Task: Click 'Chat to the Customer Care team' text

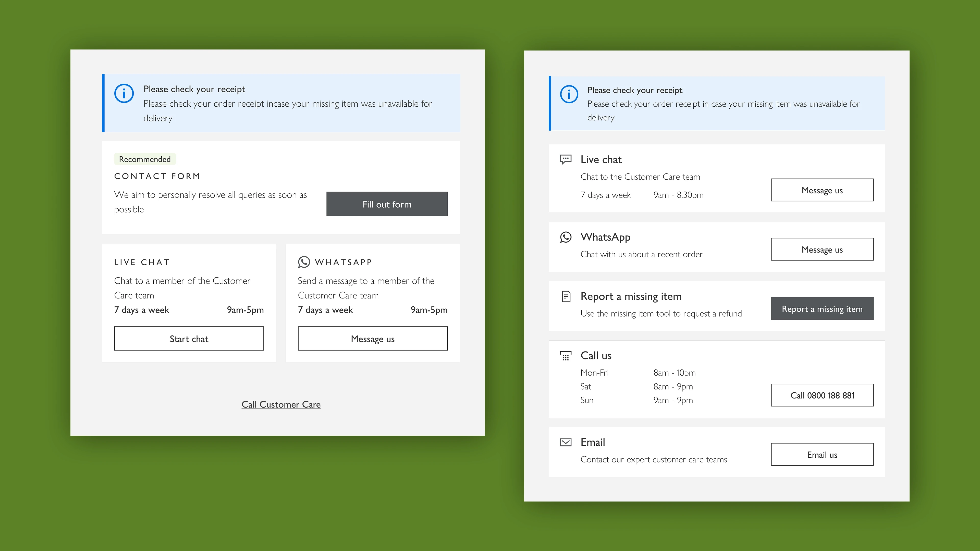Action: tap(640, 177)
